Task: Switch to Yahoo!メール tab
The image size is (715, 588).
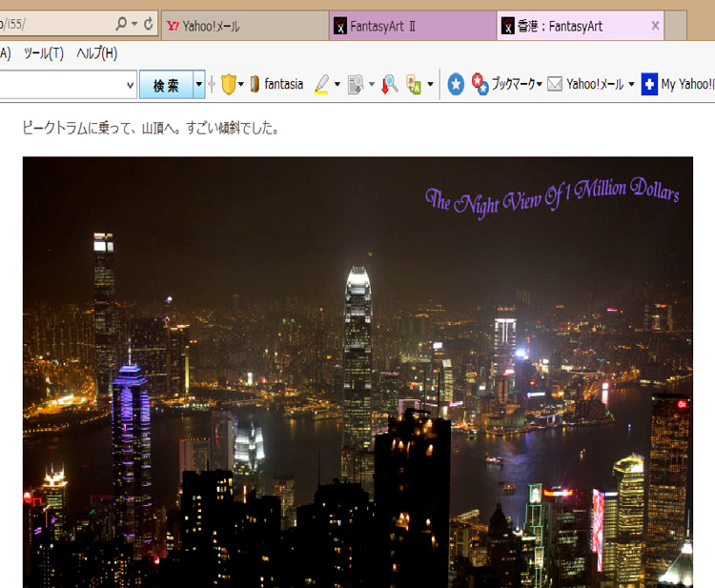Action: [x=245, y=26]
